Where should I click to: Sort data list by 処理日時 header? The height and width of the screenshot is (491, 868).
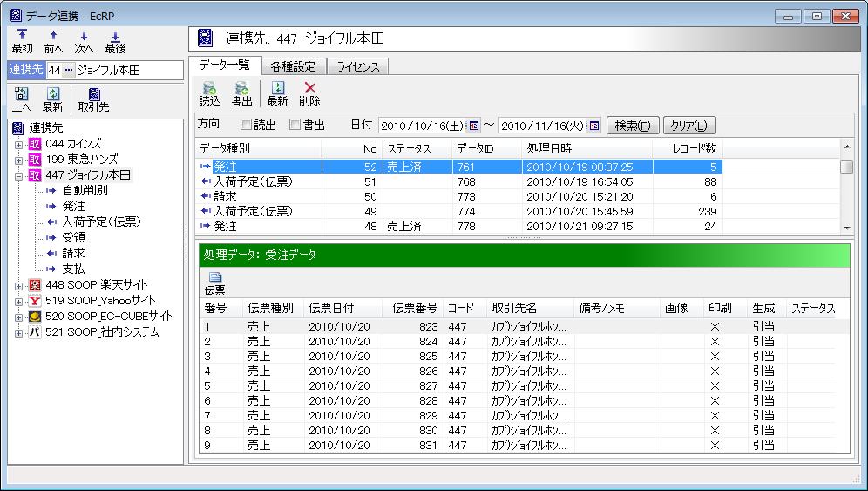tap(587, 148)
